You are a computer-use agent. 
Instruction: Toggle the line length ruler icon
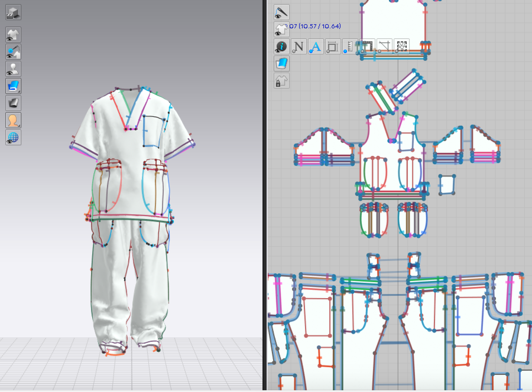(x=350, y=46)
